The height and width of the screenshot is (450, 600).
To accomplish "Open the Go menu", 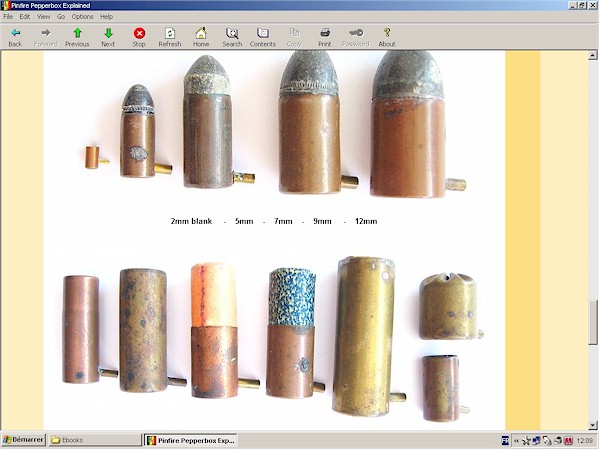I will tap(61, 16).
